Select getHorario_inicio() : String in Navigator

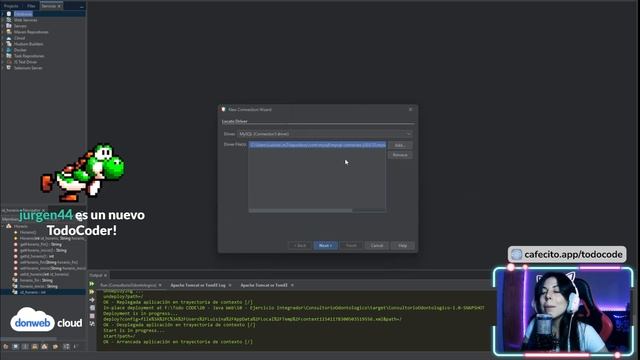(43, 250)
